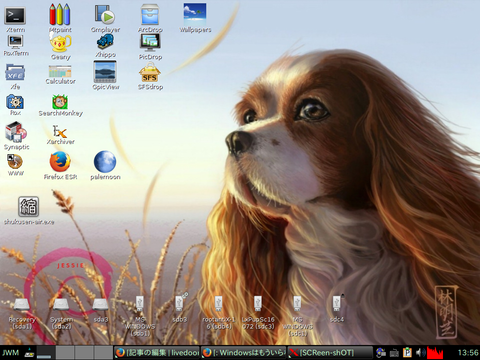Open the JWM menu button
Viewport: 480px width, 360px height.
click(x=11, y=353)
